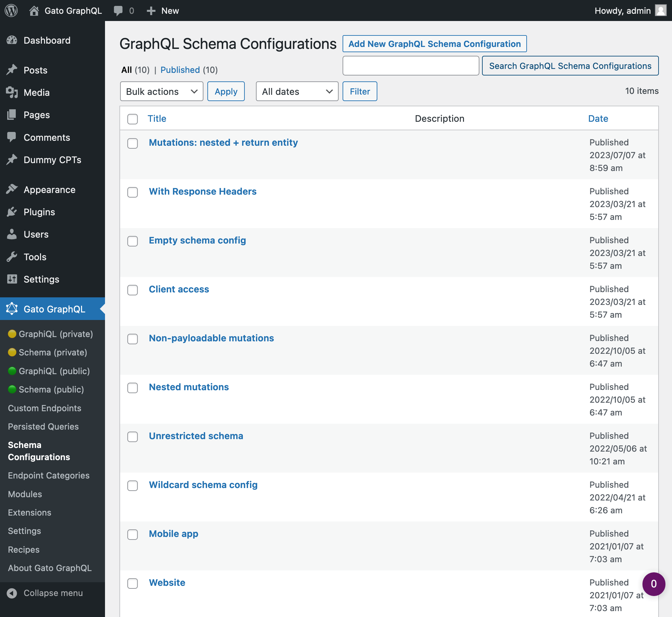Click the WordPress logo icon

click(x=11, y=11)
